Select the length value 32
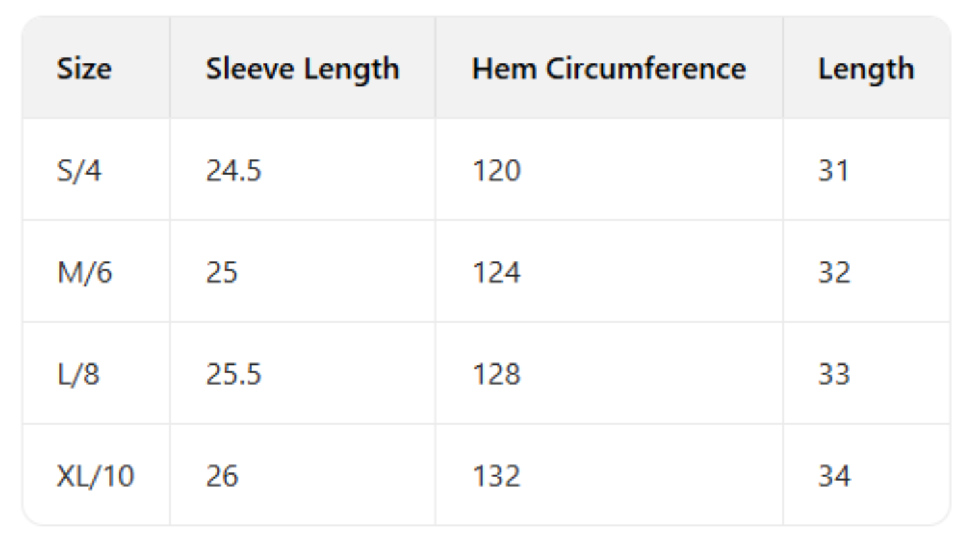This screenshot has width=980, height=540. (834, 273)
